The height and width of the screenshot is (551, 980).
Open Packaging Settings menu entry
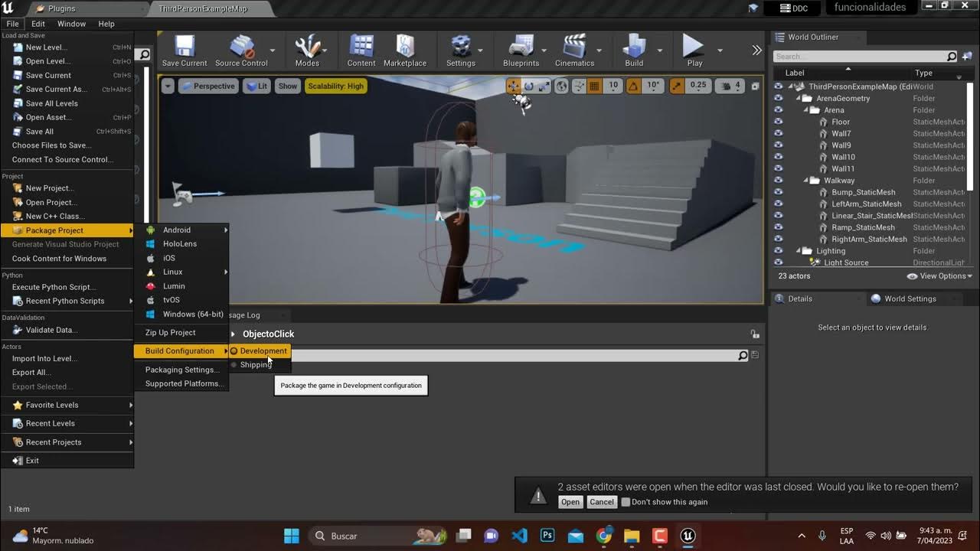tap(183, 370)
